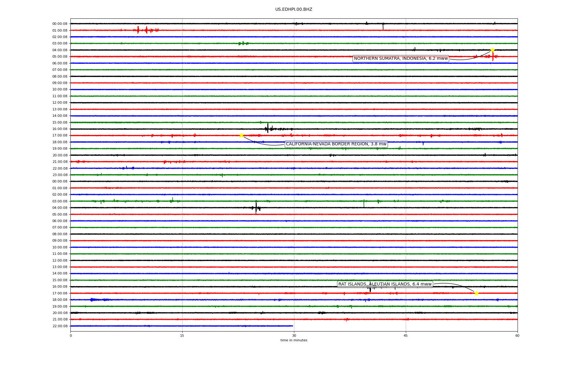The height and width of the screenshot is (368, 588).
Task: Click the CALIFORNIA-NEVADA BORDER REGION 3.8 label
Action: coord(336,144)
